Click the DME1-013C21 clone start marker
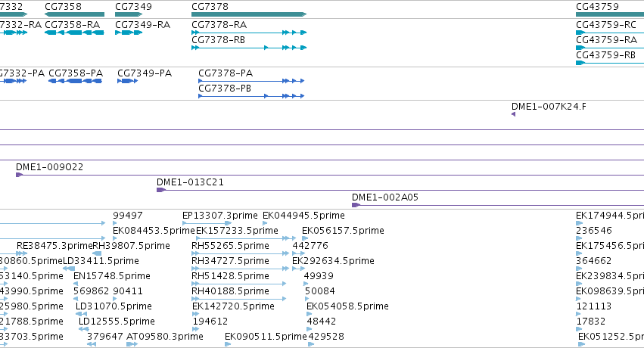Screen dimensions: 644x348 [x=161, y=190]
